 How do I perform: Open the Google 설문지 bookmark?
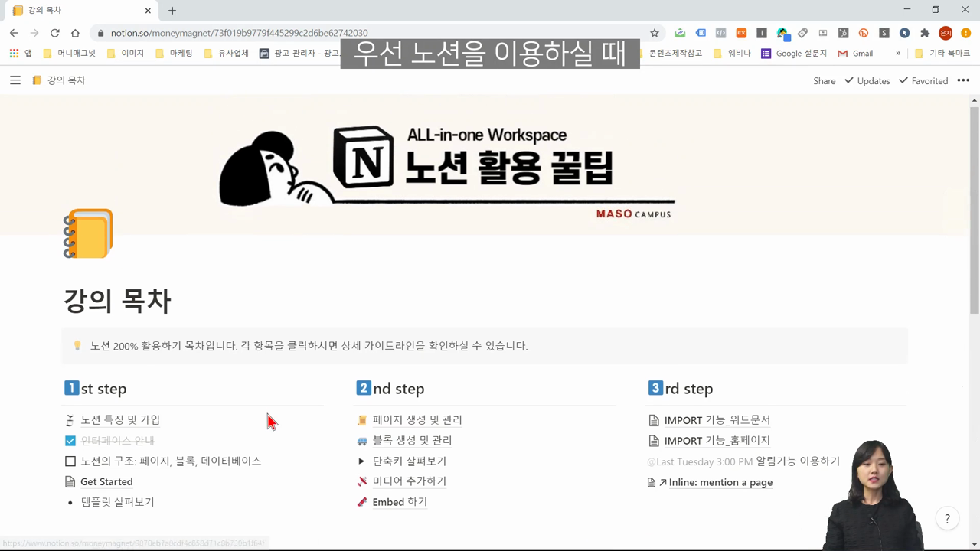(x=794, y=54)
